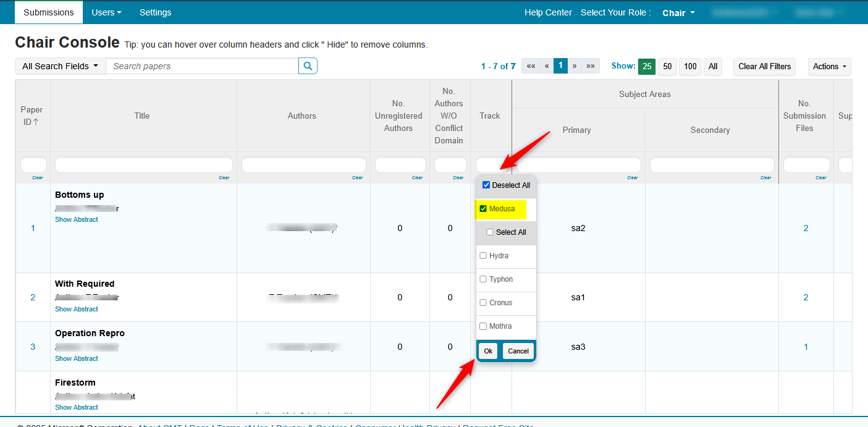Uncheck the Medusa track checkbox
Viewport: 868px width, 427px height.
pos(483,209)
